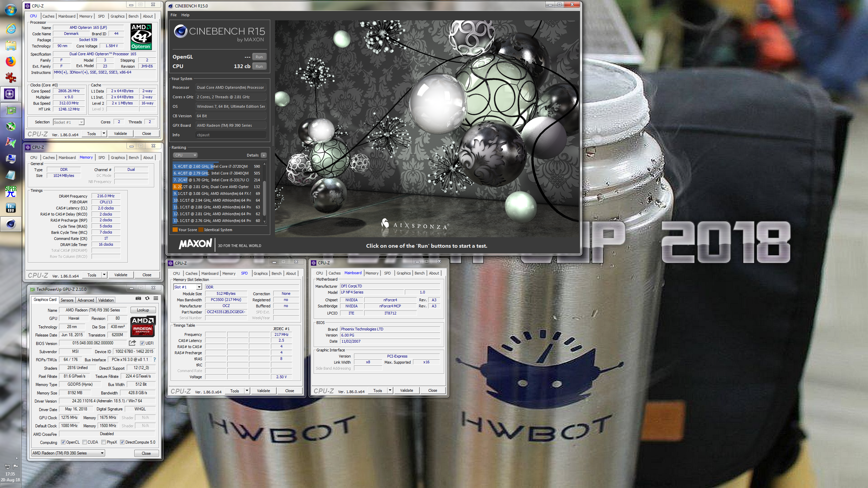Screen dimensions: 868x488
Task: Open Windows Explorer folder icon on taskbar
Action: tap(11, 45)
